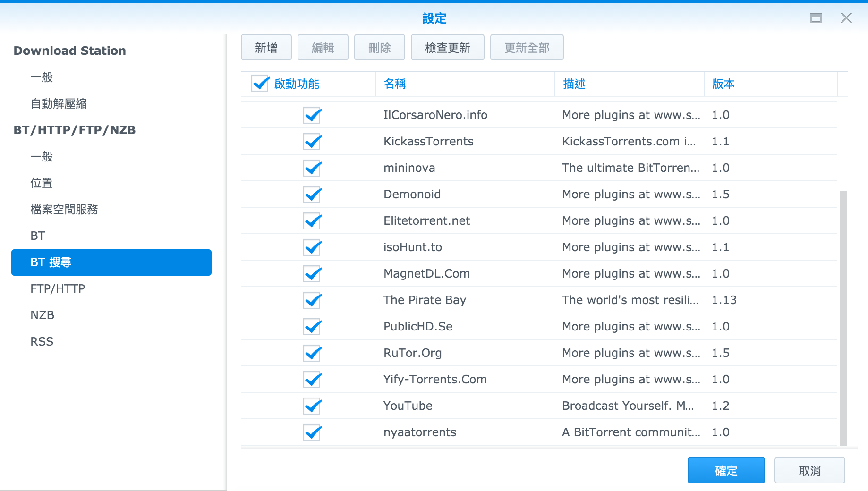Sort by the 描述 column header
The image size is (868, 491).
coord(630,84)
